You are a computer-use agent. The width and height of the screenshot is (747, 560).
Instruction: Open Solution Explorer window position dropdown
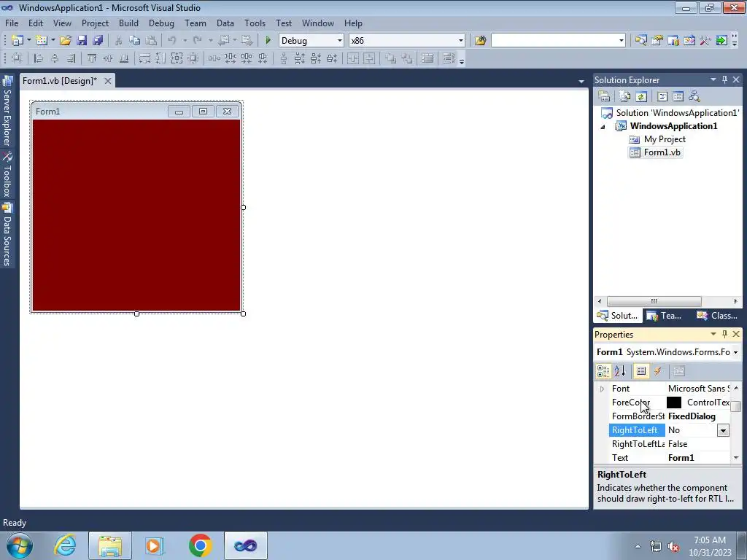pos(713,79)
